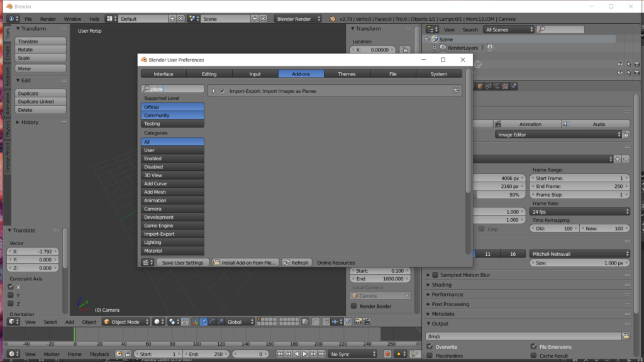644x362 pixels.
Task: Click the object constraints chain icon in properties
Action: [487, 86]
